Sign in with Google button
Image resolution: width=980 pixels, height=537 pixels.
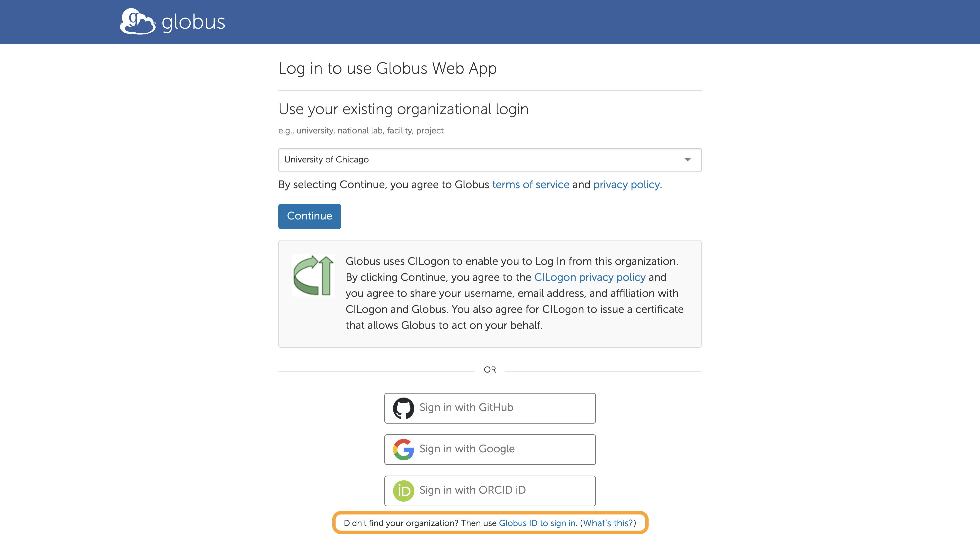[490, 450]
